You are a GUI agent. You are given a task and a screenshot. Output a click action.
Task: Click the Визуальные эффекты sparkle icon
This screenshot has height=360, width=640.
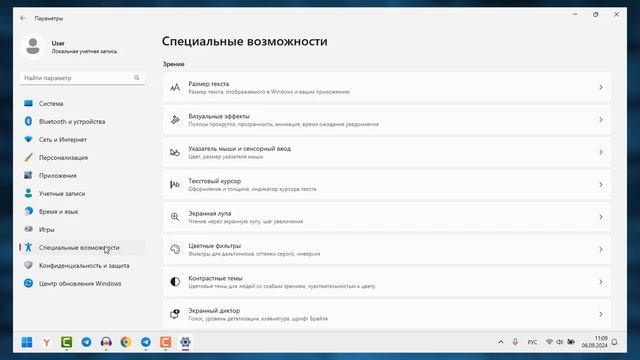coord(175,120)
